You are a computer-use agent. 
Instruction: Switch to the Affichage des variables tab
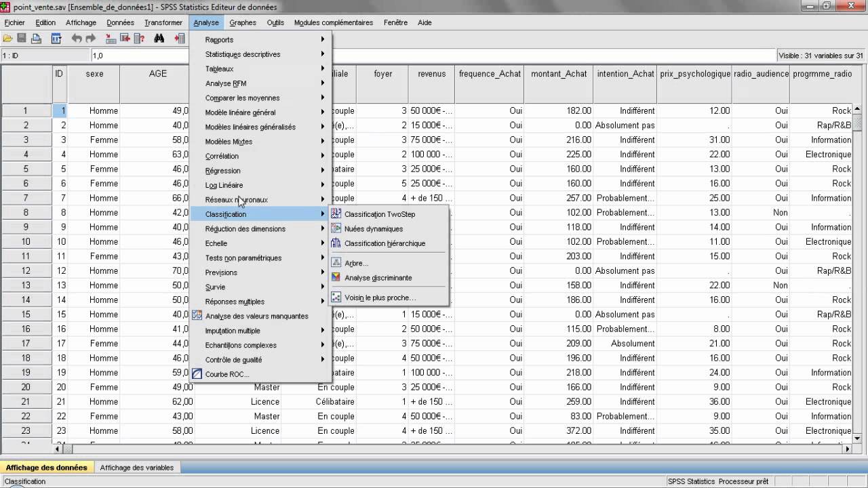tap(137, 468)
